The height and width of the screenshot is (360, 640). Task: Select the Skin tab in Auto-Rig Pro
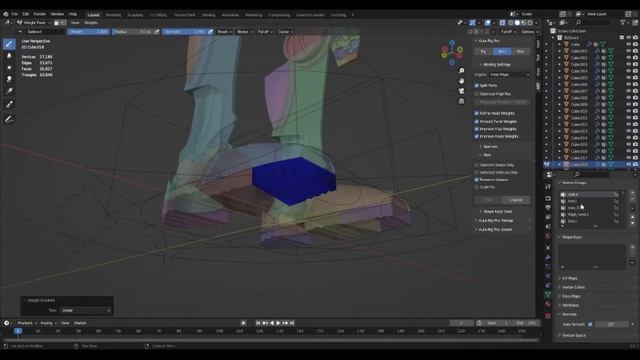click(x=502, y=51)
